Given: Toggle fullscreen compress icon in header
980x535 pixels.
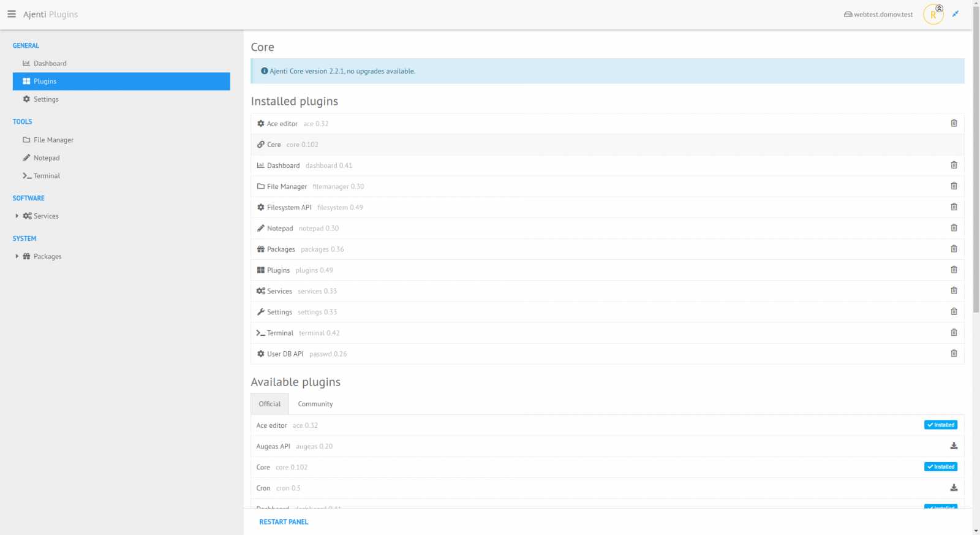Looking at the screenshot, I should tap(956, 13).
